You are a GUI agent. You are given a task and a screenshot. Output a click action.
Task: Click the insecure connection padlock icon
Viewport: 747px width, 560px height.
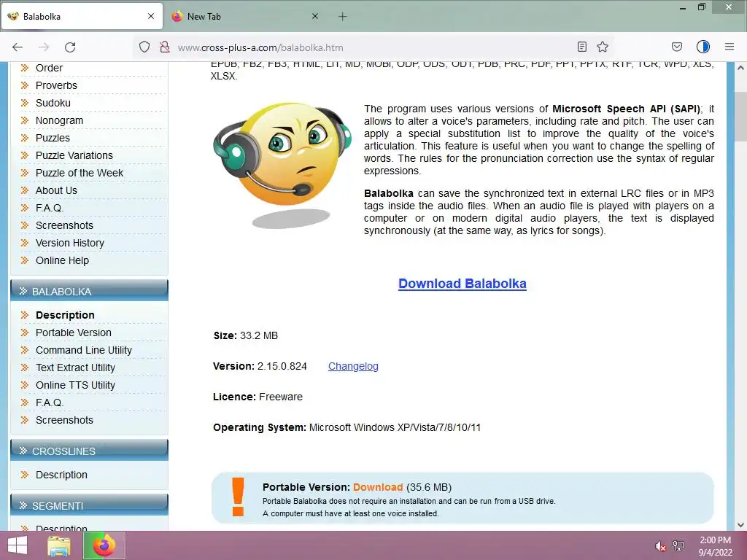click(165, 47)
